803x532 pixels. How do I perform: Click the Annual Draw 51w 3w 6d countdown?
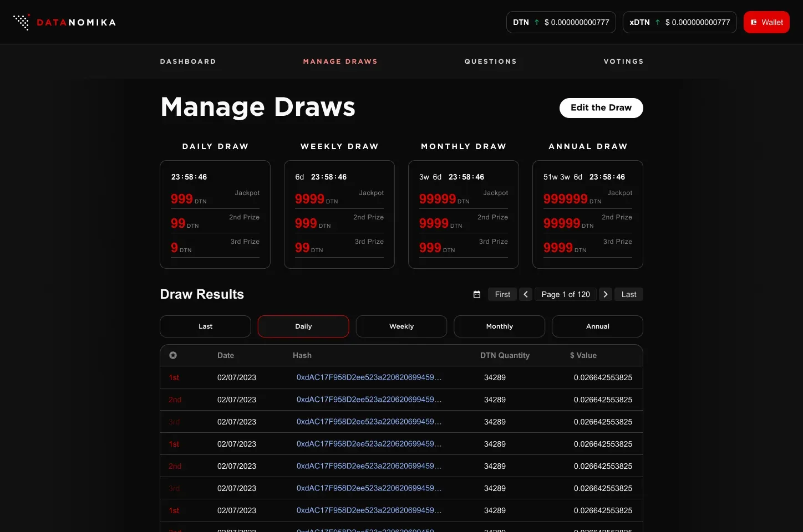(584, 177)
